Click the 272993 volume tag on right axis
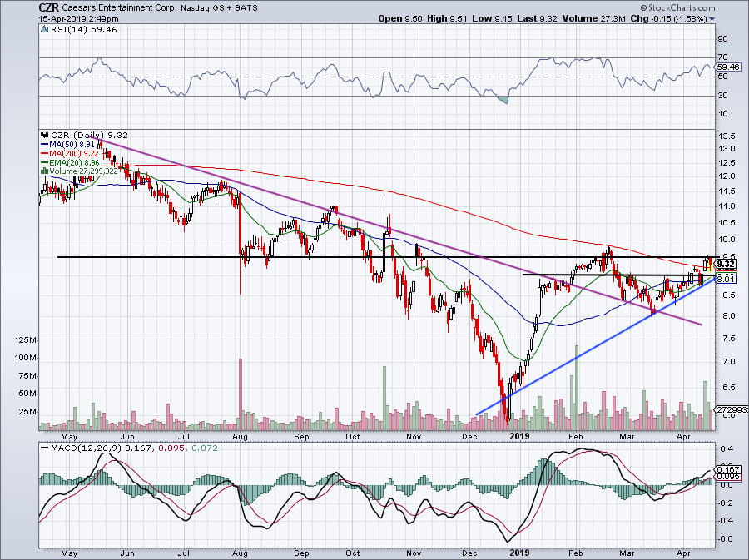The width and height of the screenshot is (749, 560). [x=732, y=409]
